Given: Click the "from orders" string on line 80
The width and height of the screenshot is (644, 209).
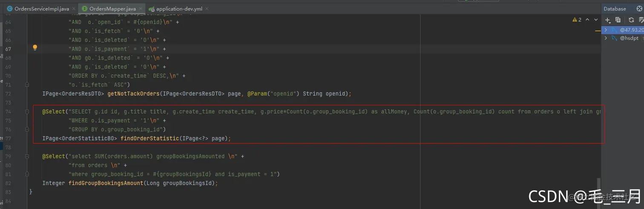Looking at the screenshot, I should 95,165.
